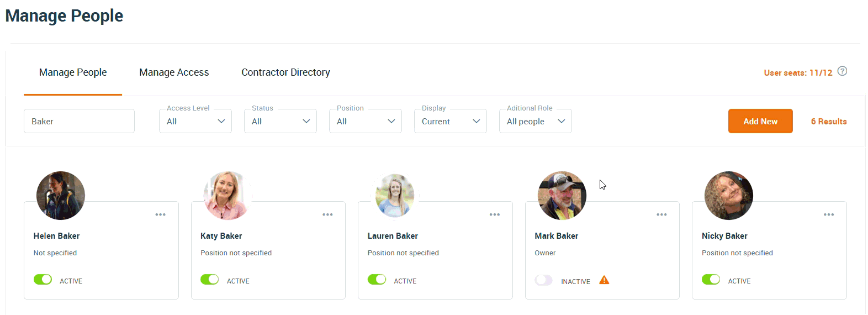Click the orange warning icon on Mark Baker
The image size is (868, 315).
point(604,280)
